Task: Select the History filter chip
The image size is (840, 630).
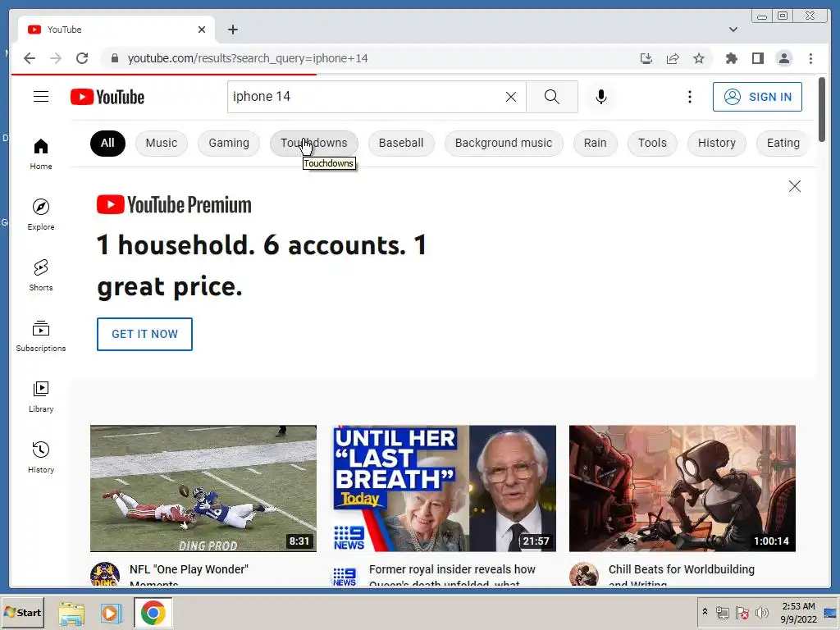Action: point(717,143)
